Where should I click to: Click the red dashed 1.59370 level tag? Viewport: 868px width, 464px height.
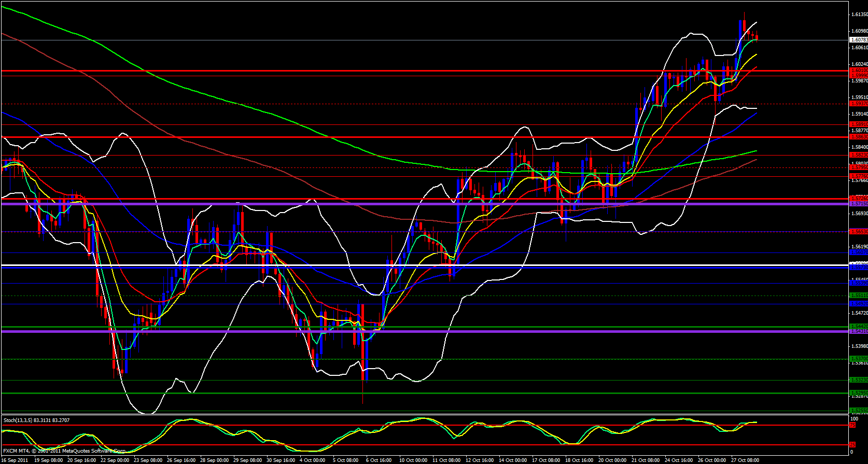(x=858, y=104)
